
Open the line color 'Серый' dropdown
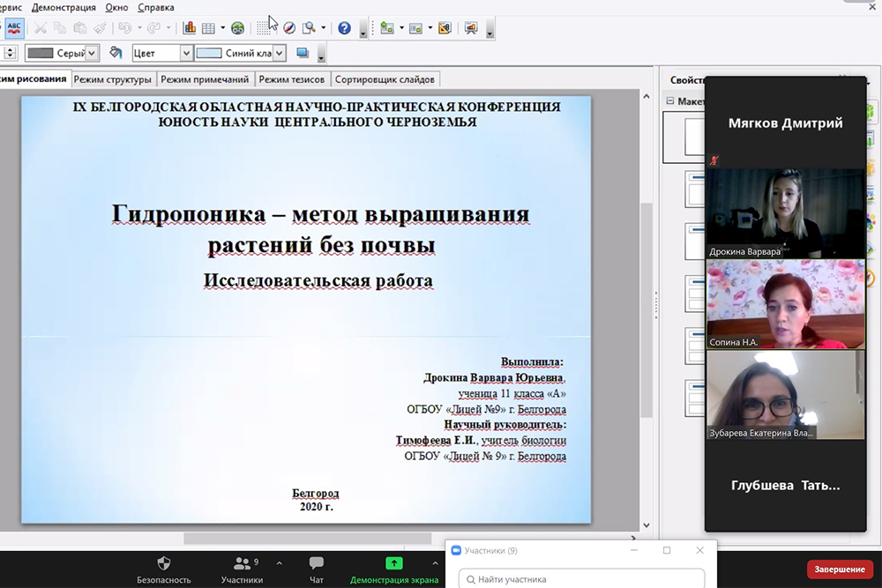click(92, 53)
